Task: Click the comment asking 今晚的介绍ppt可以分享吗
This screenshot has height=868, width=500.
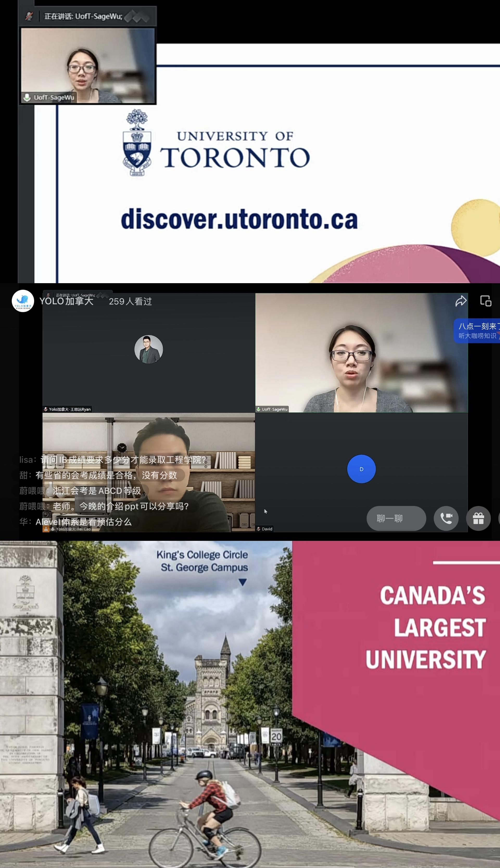Action: (x=104, y=506)
